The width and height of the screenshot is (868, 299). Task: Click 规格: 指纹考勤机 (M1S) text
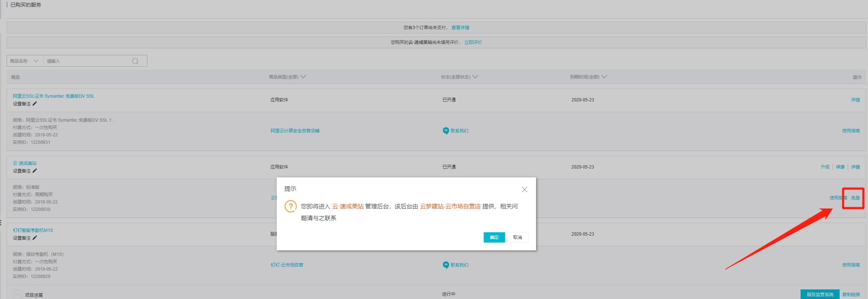click(x=38, y=254)
